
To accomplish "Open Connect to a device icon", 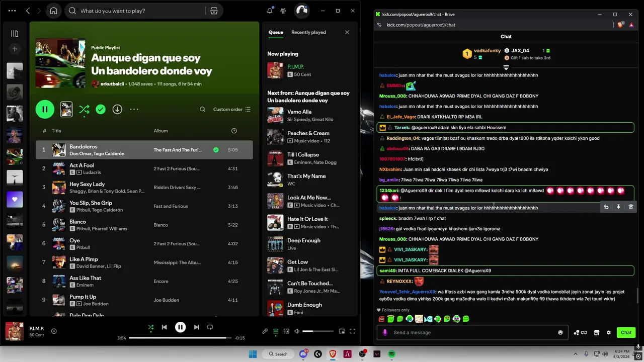I will pyautogui.click(x=286, y=331).
